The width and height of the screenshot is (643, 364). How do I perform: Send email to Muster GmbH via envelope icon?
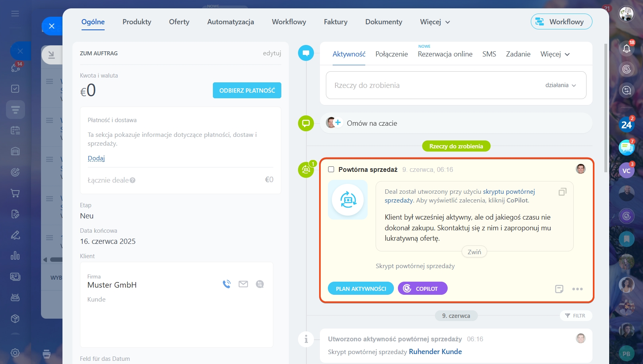[x=243, y=284]
